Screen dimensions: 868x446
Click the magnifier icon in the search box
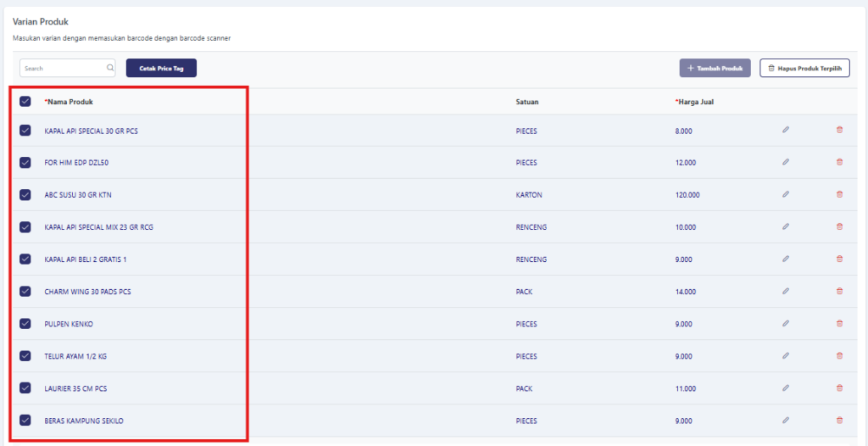click(x=110, y=68)
